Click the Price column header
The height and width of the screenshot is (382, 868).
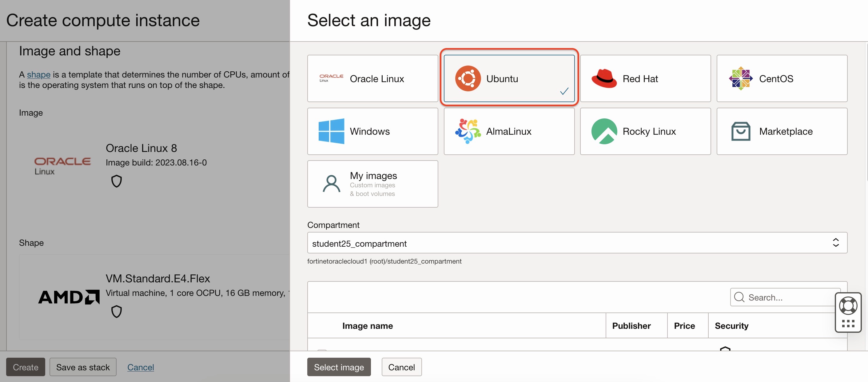pyautogui.click(x=684, y=326)
